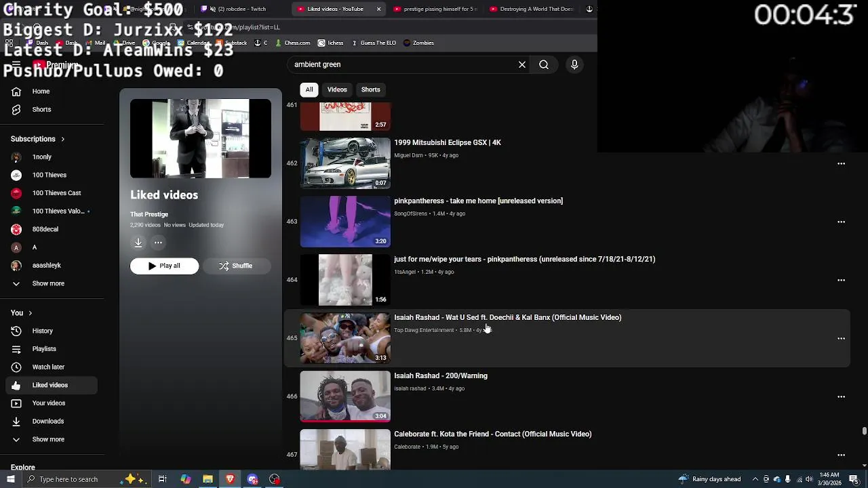Open Watch later list
This screenshot has height=488, width=868.
point(52,367)
